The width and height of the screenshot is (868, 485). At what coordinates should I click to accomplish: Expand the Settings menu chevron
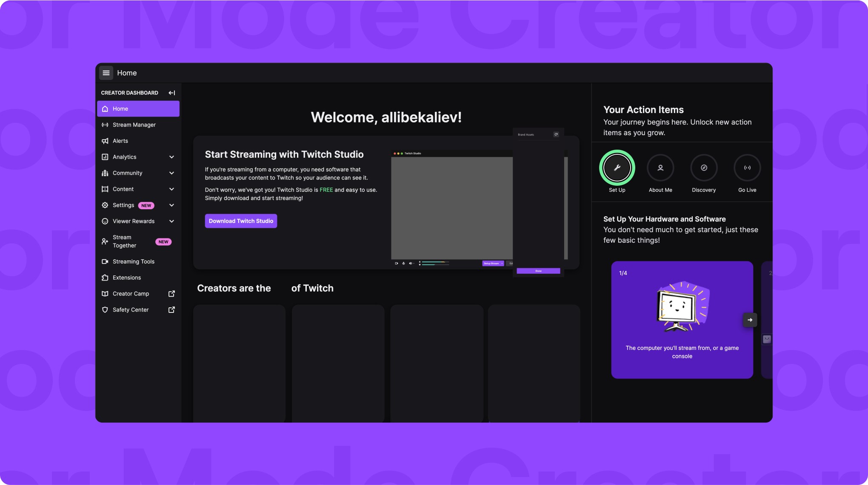coord(171,205)
